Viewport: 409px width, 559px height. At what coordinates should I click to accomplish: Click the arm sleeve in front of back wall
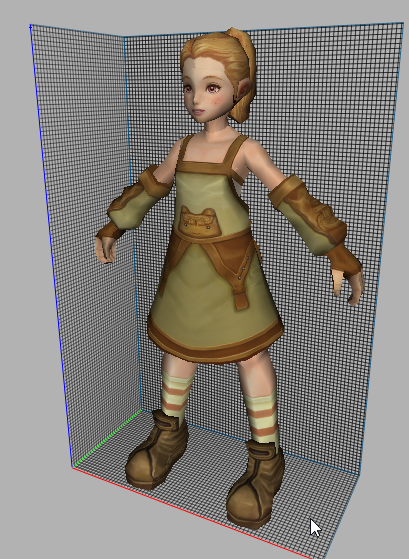[x=308, y=214]
